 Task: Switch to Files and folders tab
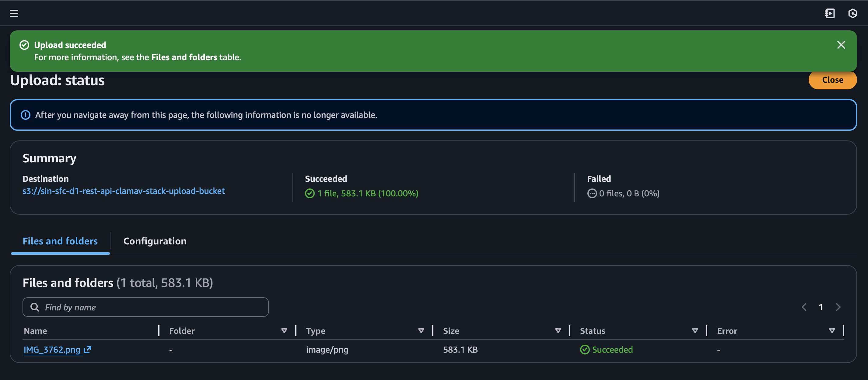click(x=60, y=241)
